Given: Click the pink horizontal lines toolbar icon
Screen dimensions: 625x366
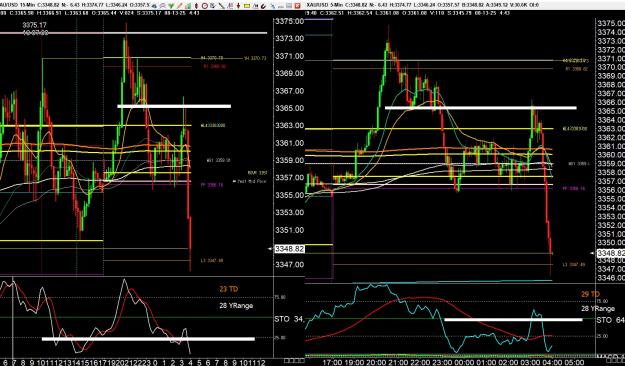Looking at the screenshot, I should (x=163, y=6).
